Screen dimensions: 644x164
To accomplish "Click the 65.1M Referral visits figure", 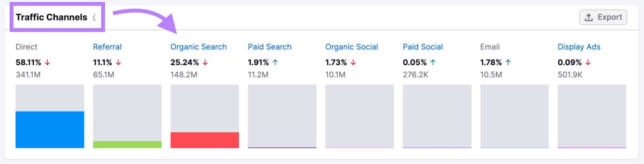I will coord(103,75).
